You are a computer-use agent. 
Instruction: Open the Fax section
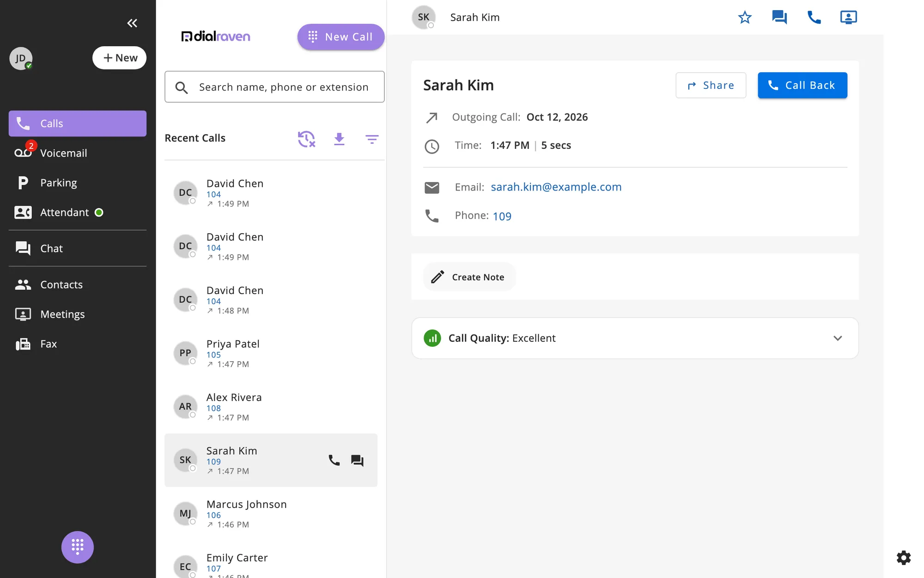(x=78, y=344)
